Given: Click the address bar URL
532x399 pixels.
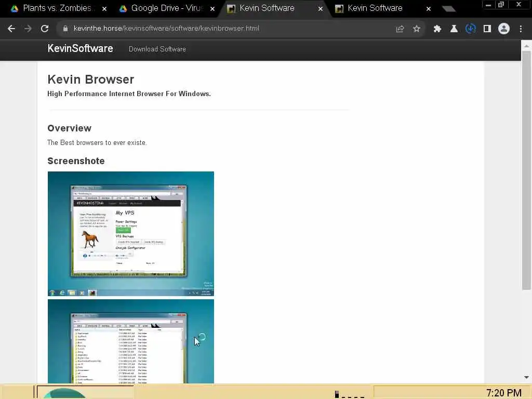Looking at the screenshot, I should coord(166,29).
